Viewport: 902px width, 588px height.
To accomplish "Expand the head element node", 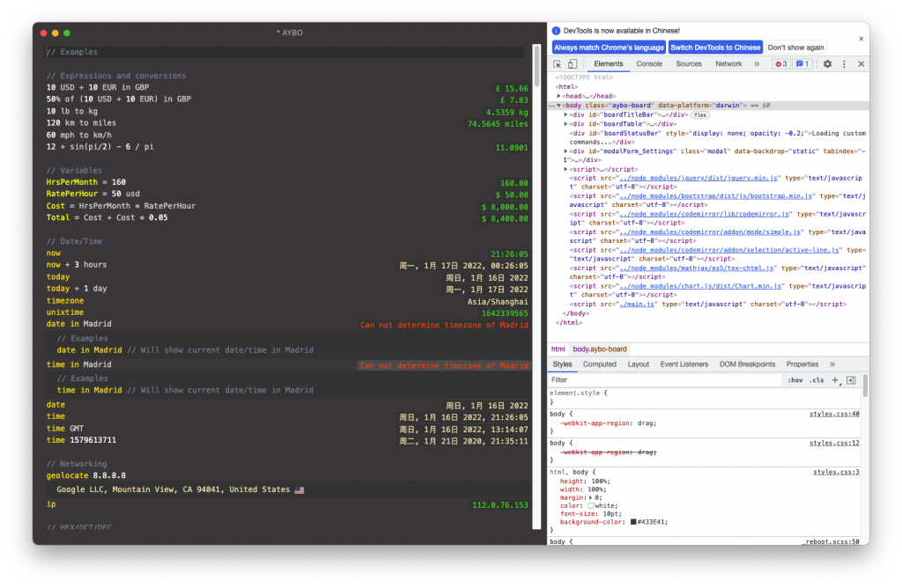I will click(558, 96).
